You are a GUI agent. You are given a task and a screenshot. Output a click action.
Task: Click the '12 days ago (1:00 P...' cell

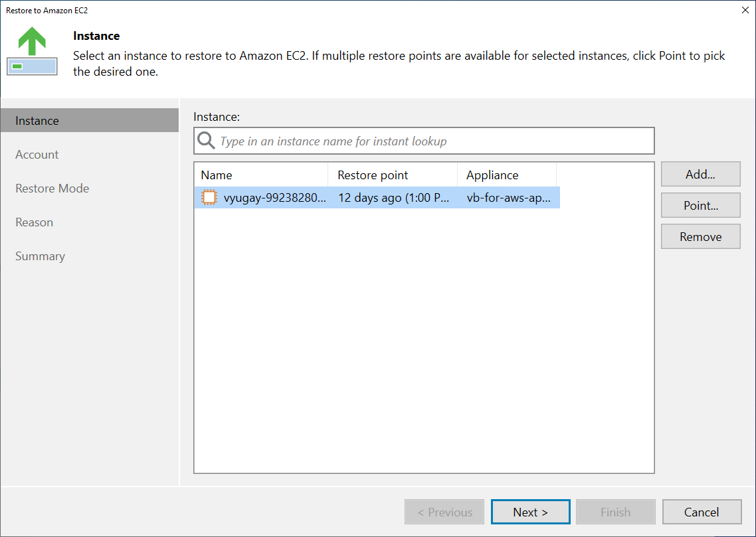[394, 197]
